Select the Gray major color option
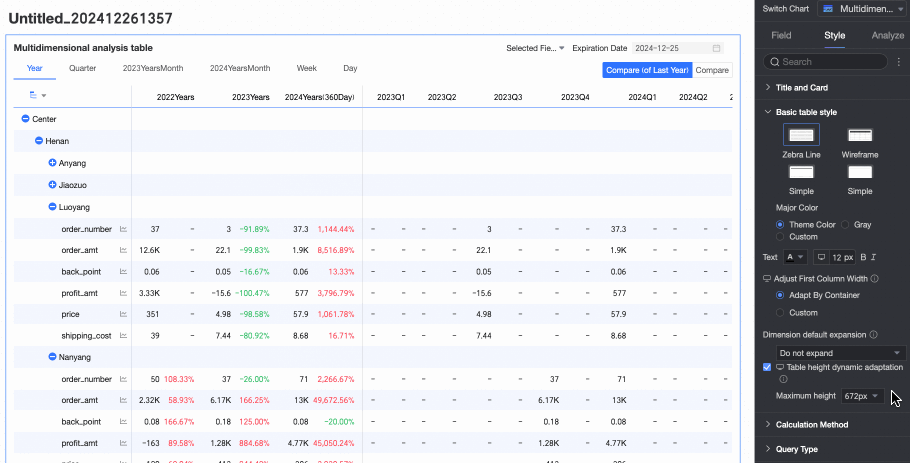The width and height of the screenshot is (910, 463). pyautogui.click(x=847, y=225)
